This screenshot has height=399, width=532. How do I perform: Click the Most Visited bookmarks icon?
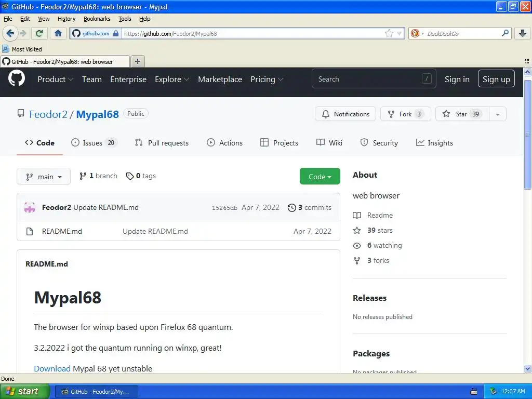[5, 49]
